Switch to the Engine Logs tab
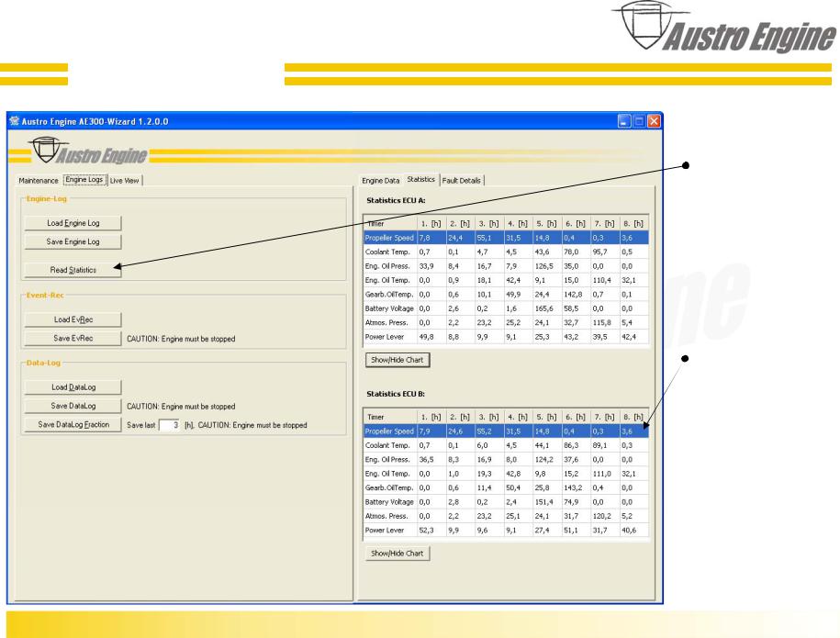This screenshot has width=840, height=638. tap(84, 180)
